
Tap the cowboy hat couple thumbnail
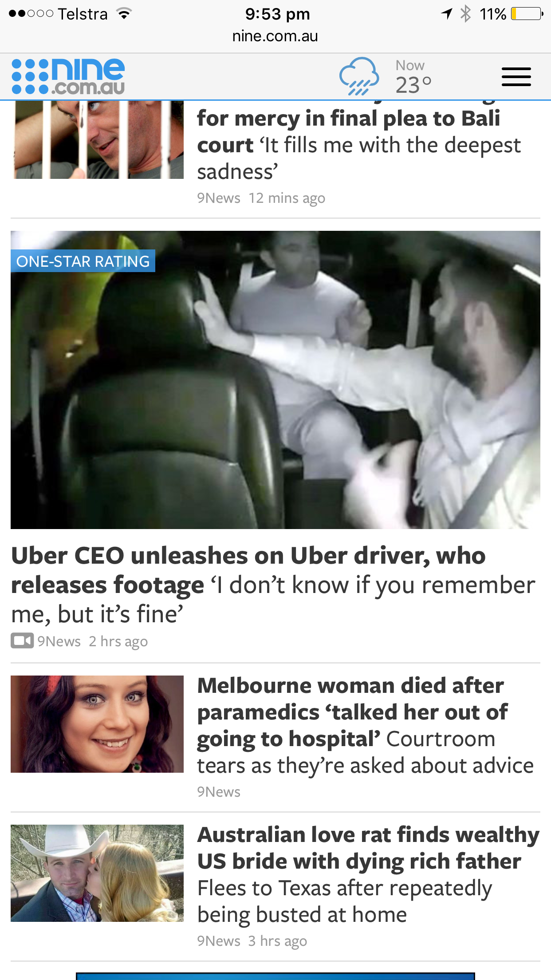(97, 873)
